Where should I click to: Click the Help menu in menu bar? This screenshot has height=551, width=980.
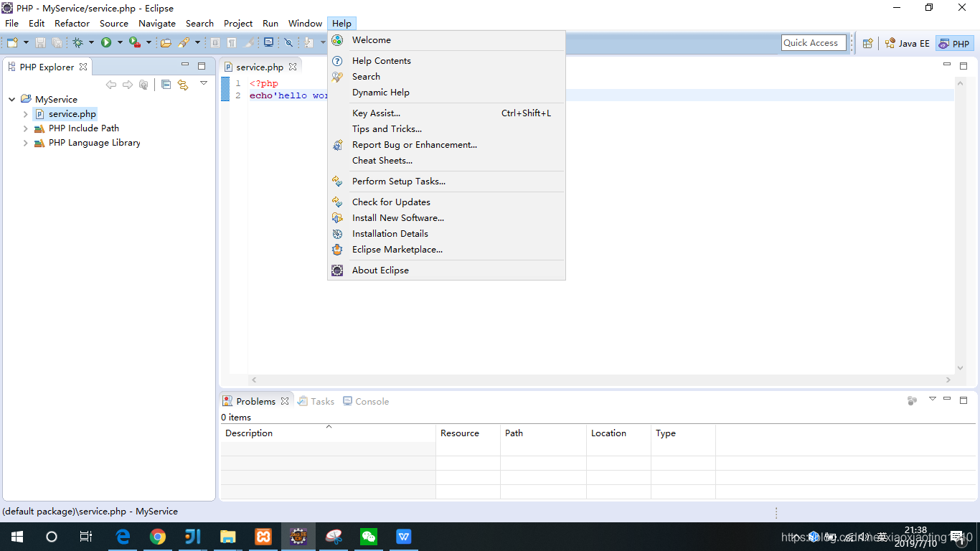(x=341, y=23)
